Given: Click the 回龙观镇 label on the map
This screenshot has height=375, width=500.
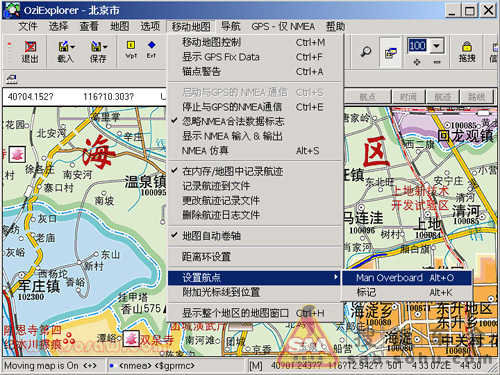Looking at the screenshot, I should point(465,136).
